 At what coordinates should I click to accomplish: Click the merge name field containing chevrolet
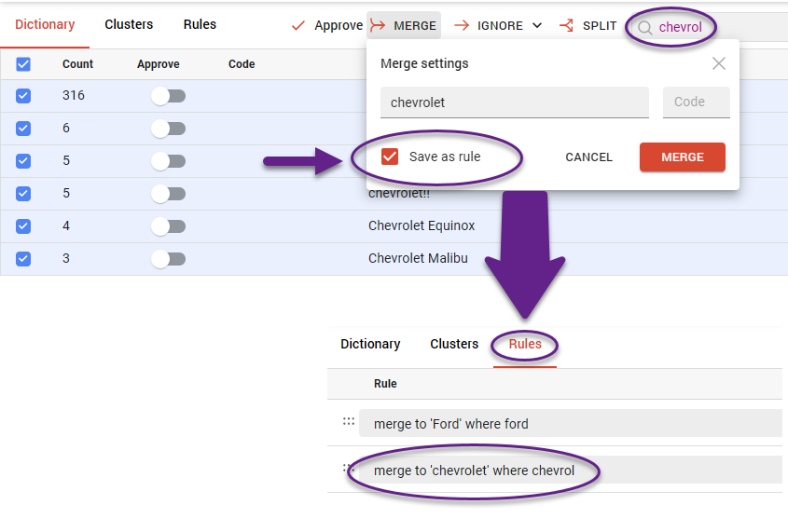point(514,102)
